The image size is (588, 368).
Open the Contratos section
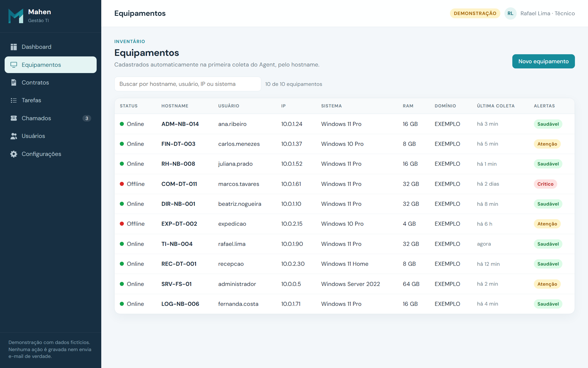tap(51, 82)
